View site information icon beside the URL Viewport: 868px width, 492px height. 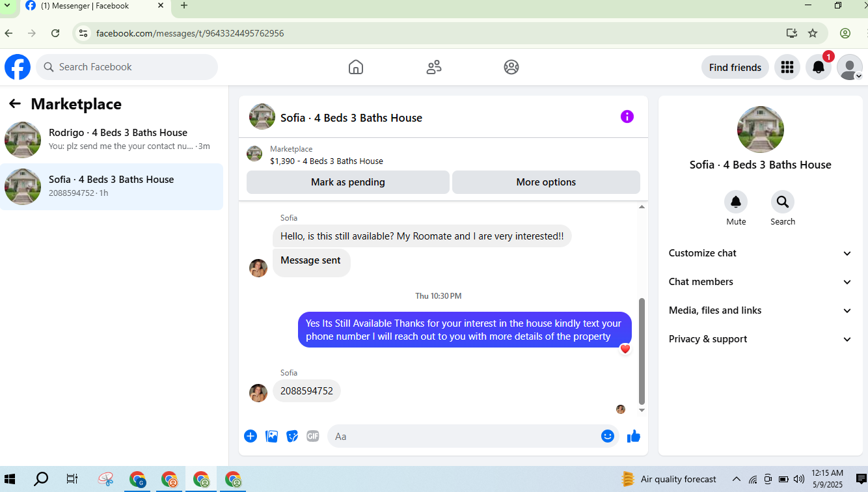[x=82, y=33]
